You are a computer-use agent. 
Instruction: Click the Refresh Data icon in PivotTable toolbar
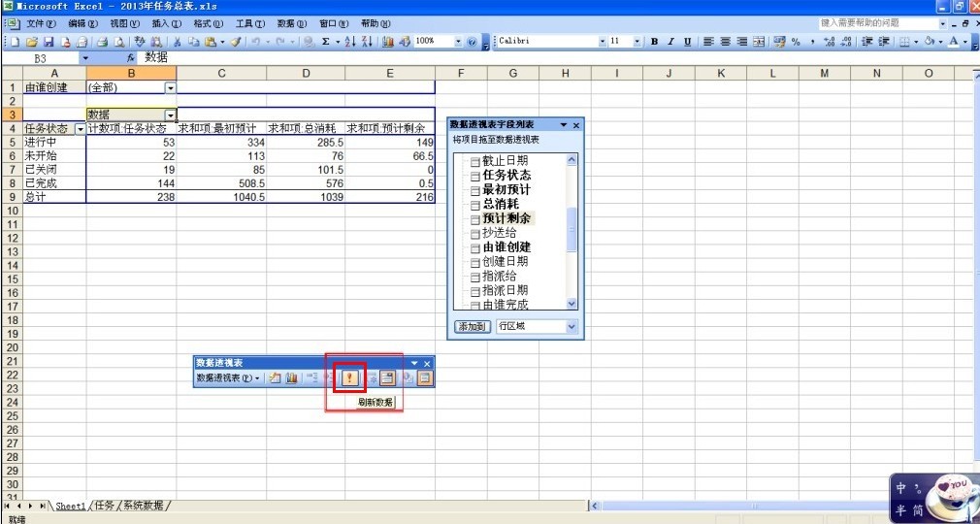click(348, 378)
